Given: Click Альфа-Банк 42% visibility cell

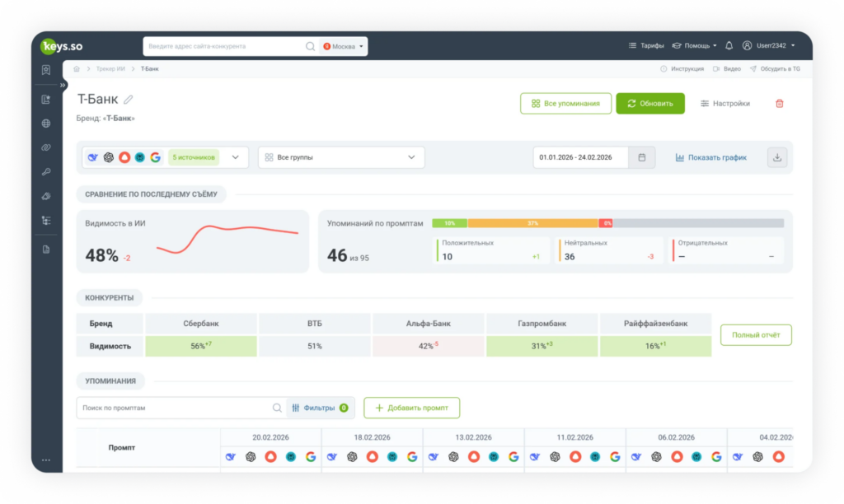Looking at the screenshot, I should tap(428, 346).
